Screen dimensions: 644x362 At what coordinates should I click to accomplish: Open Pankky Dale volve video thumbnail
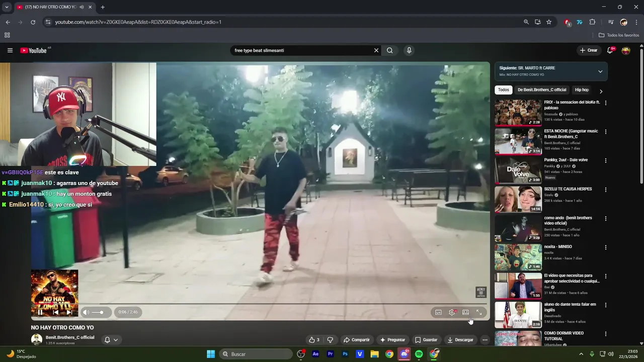pos(518,170)
